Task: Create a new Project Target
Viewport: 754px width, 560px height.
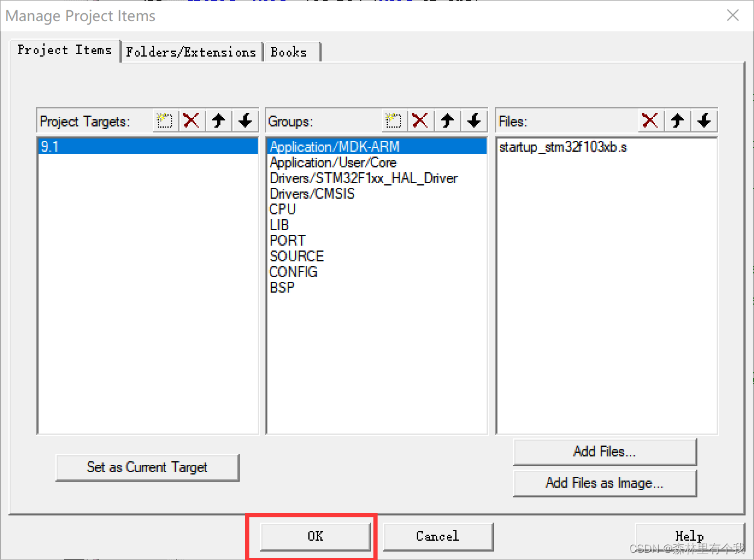Action: point(165,120)
